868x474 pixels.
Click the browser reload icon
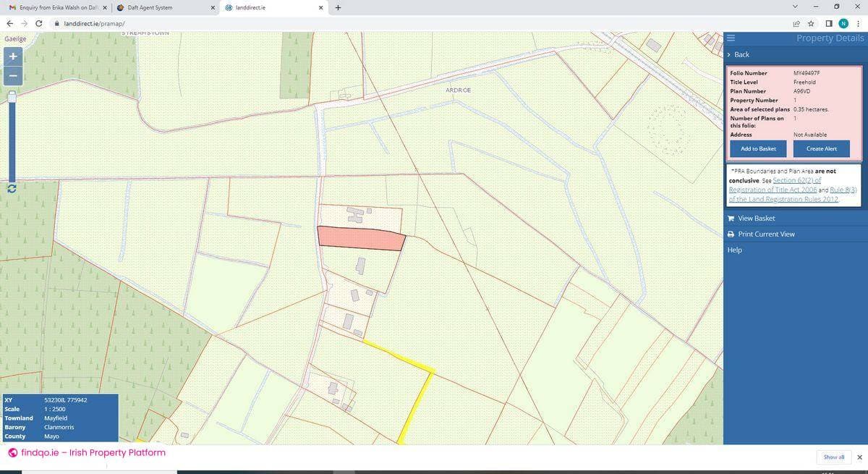(39, 23)
